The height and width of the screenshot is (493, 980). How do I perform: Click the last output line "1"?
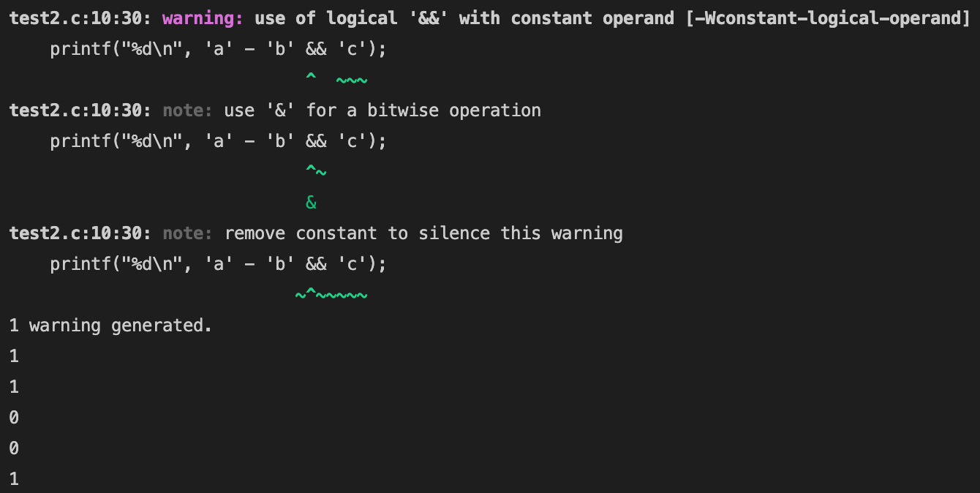click(x=14, y=479)
